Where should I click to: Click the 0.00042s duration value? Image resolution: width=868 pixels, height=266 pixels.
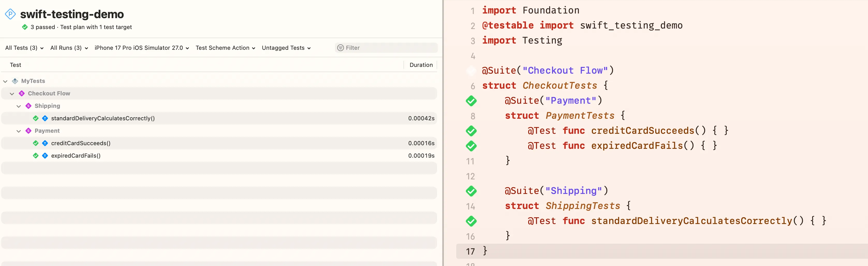tap(421, 118)
